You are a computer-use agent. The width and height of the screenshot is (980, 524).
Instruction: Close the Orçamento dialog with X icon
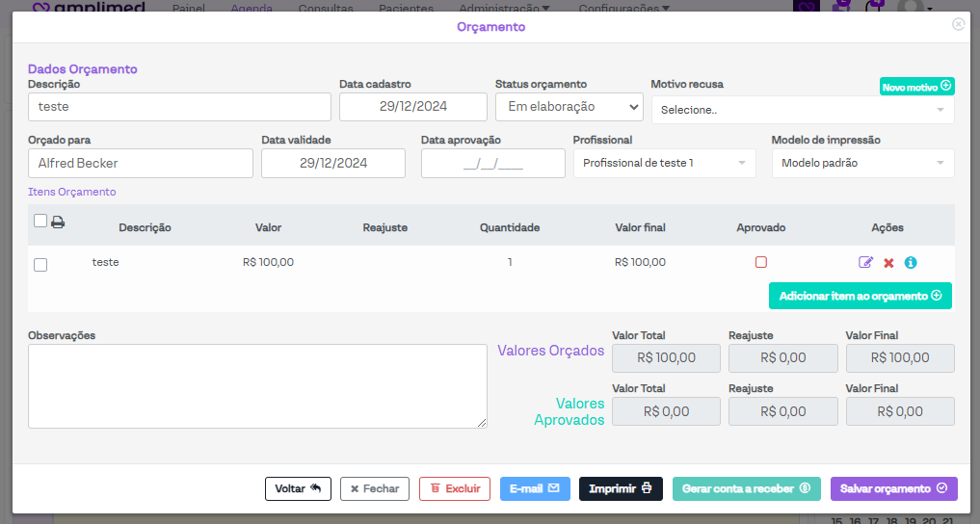(958, 25)
